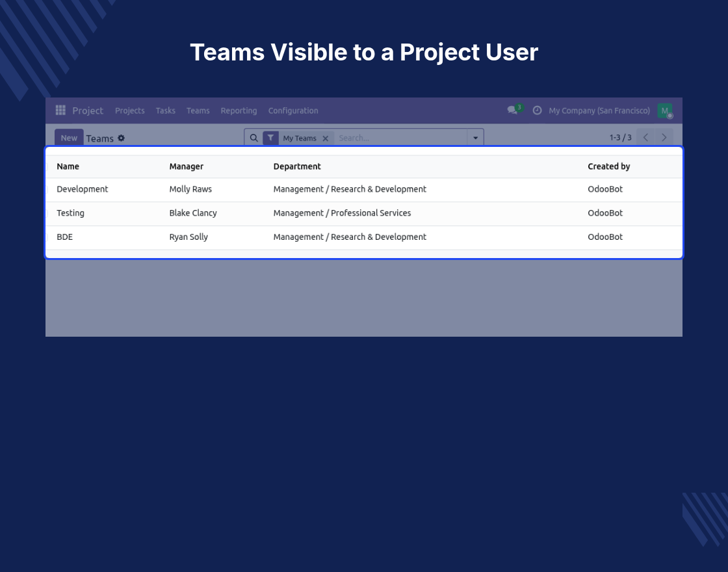This screenshot has height=572, width=728.
Task: Open the BDE team row
Action: [x=364, y=237]
